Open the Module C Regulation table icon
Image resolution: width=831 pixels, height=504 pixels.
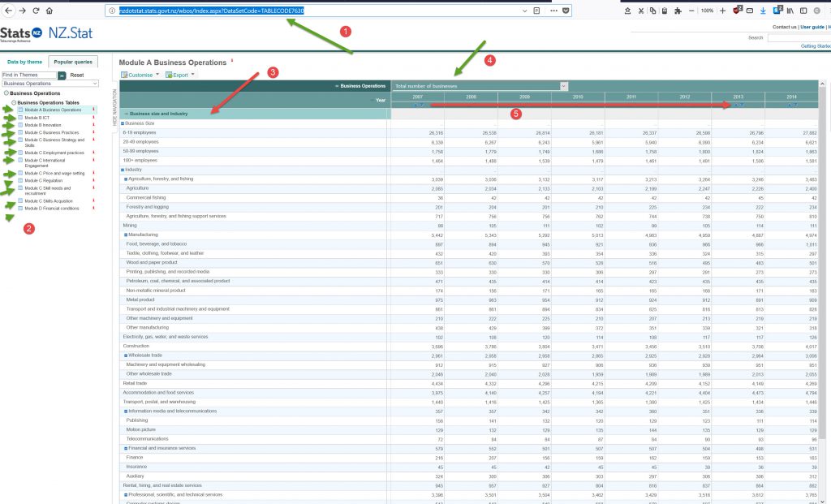[x=21, y=181]
